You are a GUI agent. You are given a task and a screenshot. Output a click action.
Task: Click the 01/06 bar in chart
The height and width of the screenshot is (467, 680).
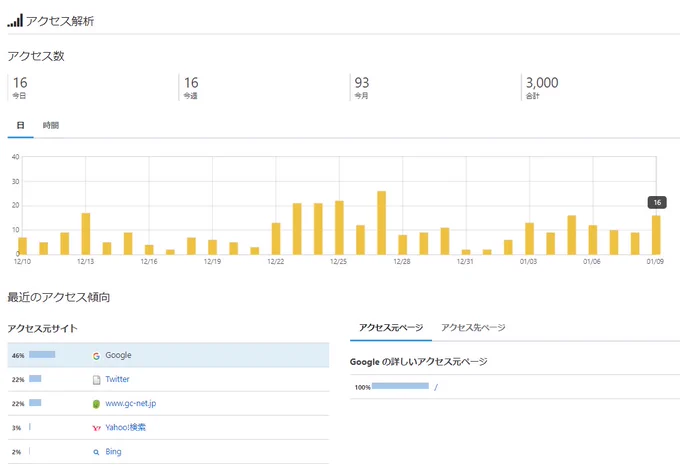593,240
